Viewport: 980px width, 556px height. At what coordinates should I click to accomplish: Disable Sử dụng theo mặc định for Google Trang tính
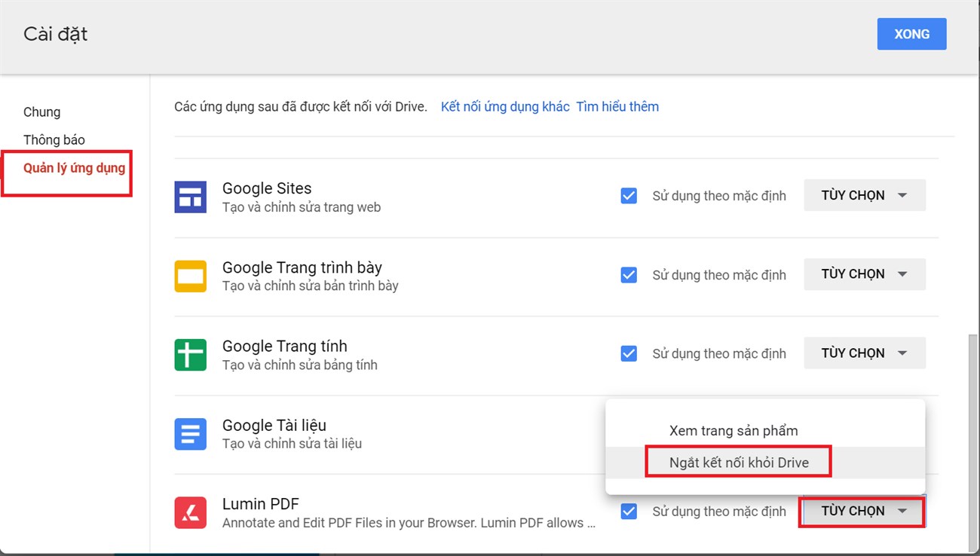click(629, 353)
